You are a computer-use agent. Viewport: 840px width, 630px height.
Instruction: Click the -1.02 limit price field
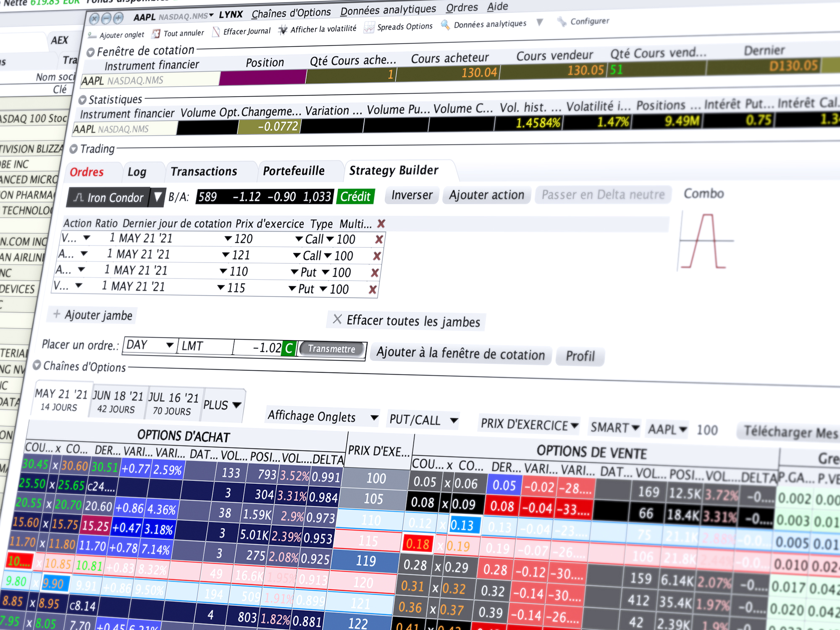click(x=258, y=347)
